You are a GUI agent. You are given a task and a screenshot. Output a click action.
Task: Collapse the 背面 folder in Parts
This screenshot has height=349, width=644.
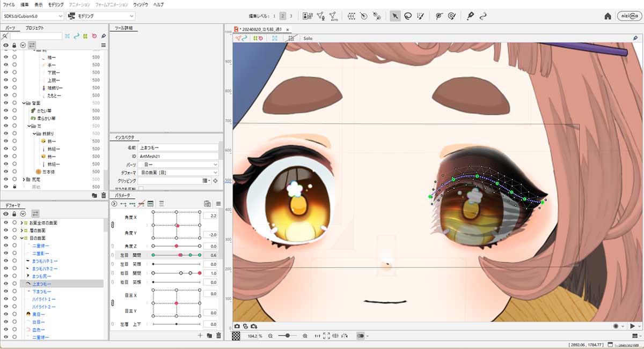pyautogui.click(x=25, y=103)
